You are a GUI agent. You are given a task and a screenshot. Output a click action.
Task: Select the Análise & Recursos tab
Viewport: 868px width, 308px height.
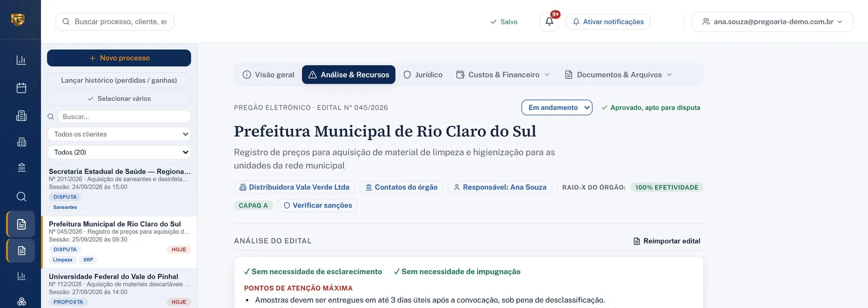(349, 75)
